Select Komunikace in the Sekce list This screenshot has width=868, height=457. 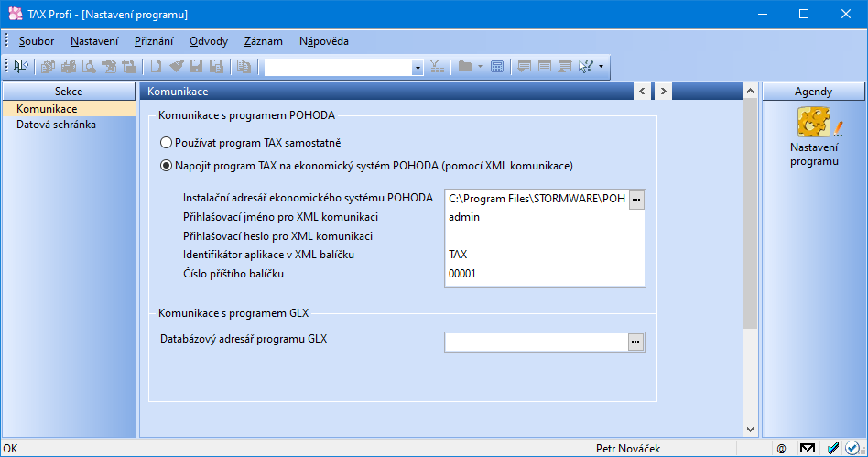coord(69,109)
